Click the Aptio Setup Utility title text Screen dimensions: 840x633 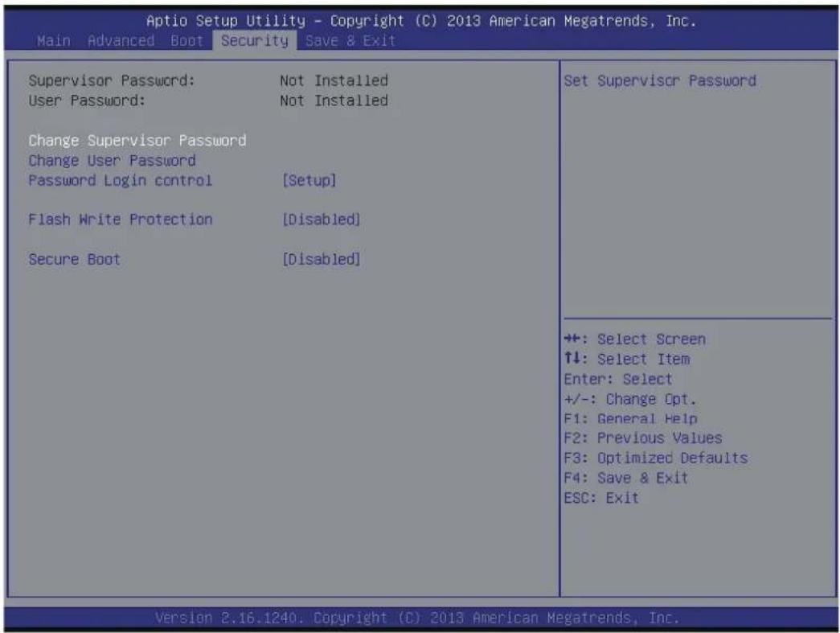coord(420,22)
